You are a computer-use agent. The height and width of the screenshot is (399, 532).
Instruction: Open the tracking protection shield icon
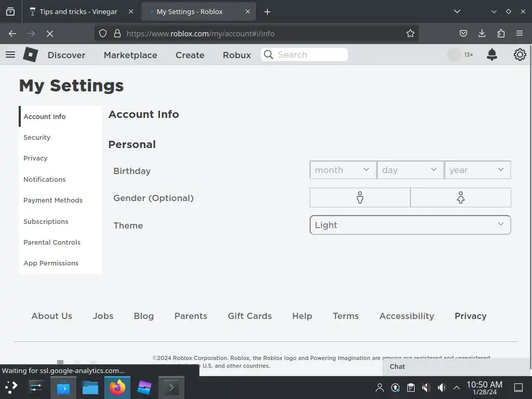point(103,34)
